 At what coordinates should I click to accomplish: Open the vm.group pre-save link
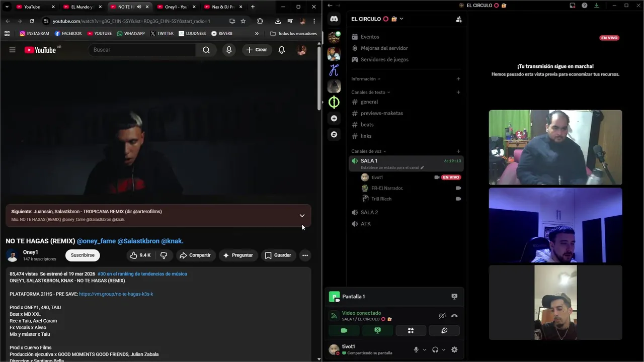116,294
